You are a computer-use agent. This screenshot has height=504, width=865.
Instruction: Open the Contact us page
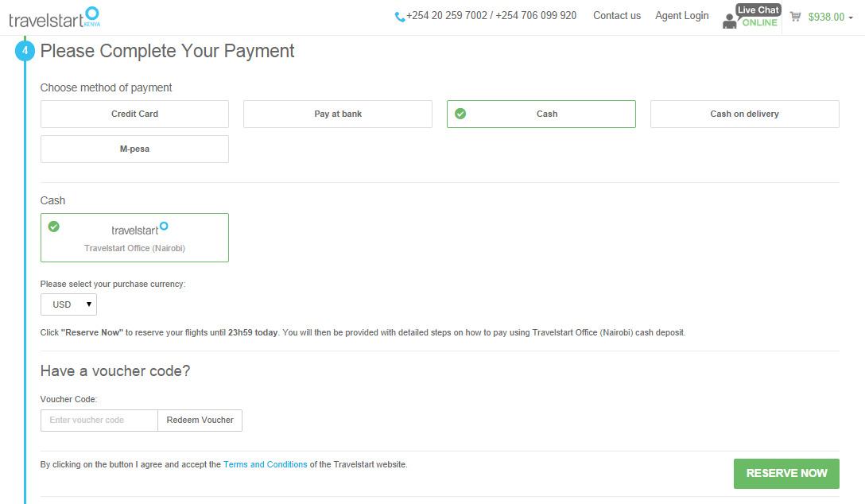[617, 15]
